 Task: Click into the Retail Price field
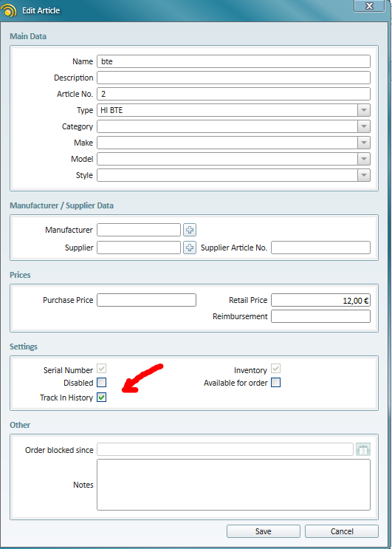click(320, 300)
